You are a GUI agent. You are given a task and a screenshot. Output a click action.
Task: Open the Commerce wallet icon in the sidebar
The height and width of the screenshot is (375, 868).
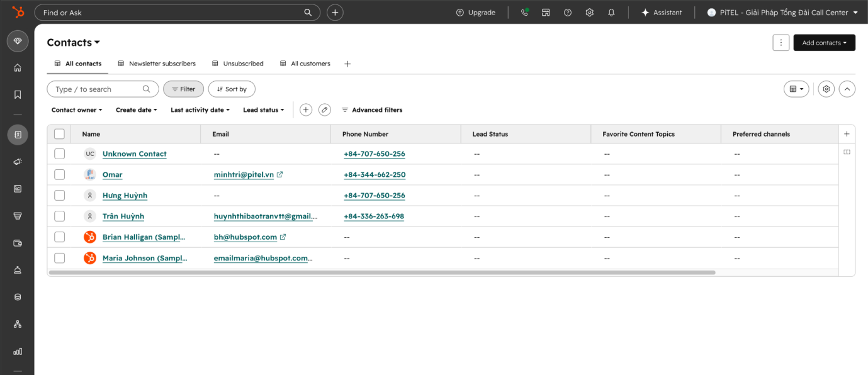18,243
